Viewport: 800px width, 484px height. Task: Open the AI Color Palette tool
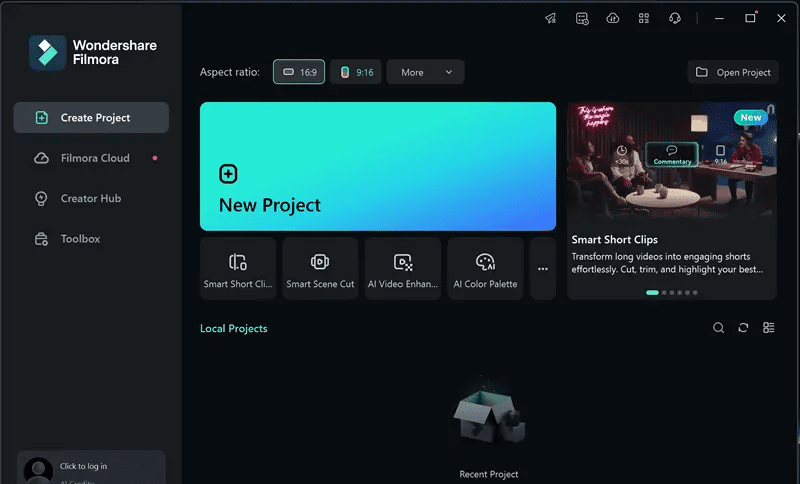(485, 268)
